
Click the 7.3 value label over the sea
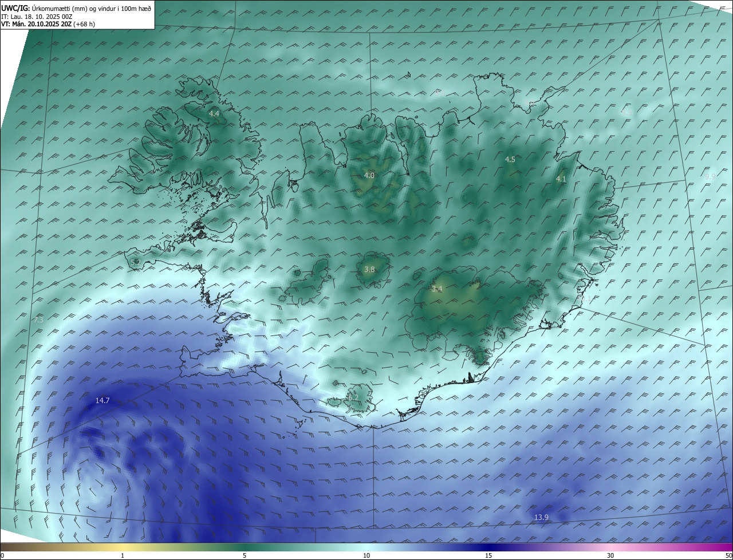point(38,320)
